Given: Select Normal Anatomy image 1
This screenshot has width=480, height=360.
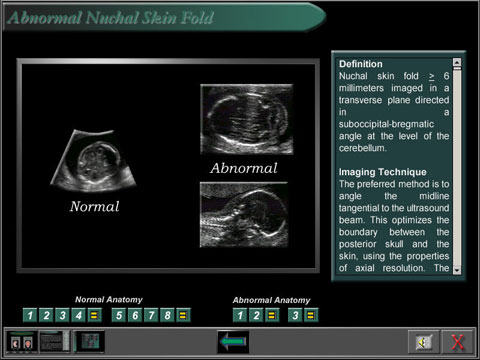Looking at the screenshot, I should click(x=30, y=315).
